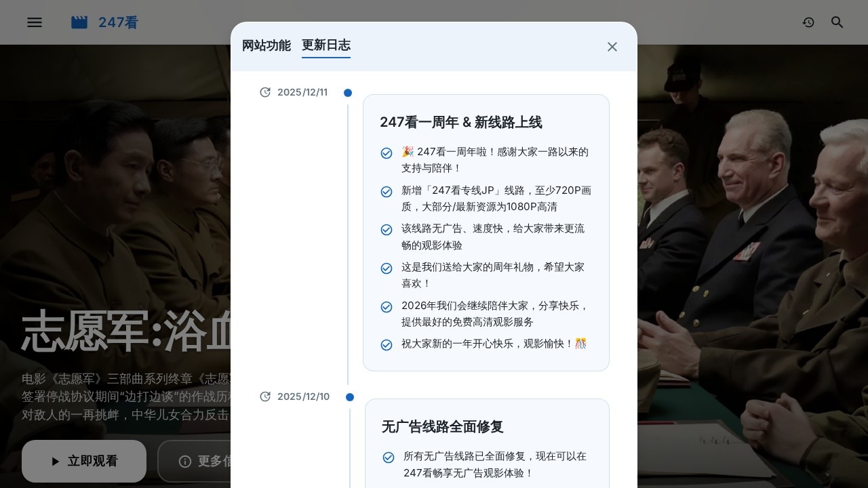Select the 更新日志 tab
The height and width of the screenshot is (488, 868).
(326, 45)
